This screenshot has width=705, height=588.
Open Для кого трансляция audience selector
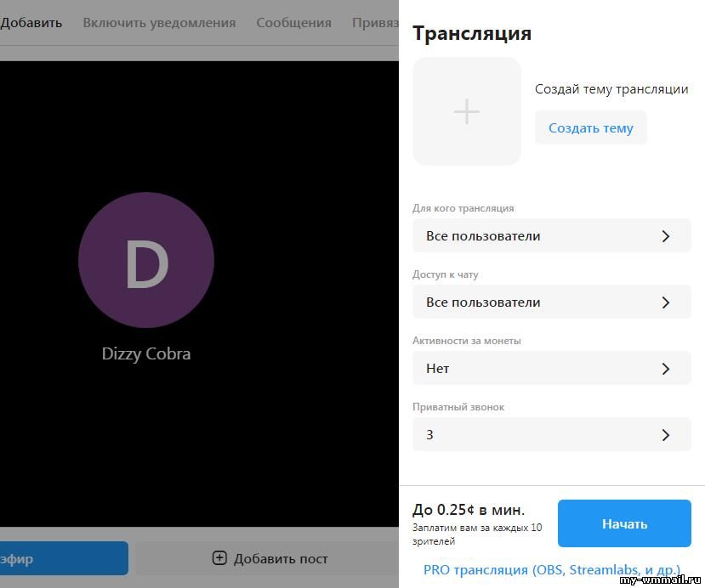[x=552, y=236]
